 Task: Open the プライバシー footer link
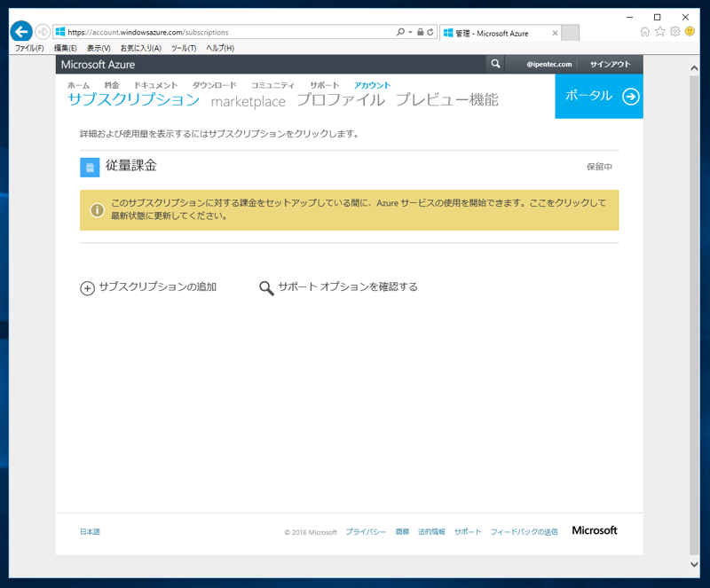click(x=366, y=532)
